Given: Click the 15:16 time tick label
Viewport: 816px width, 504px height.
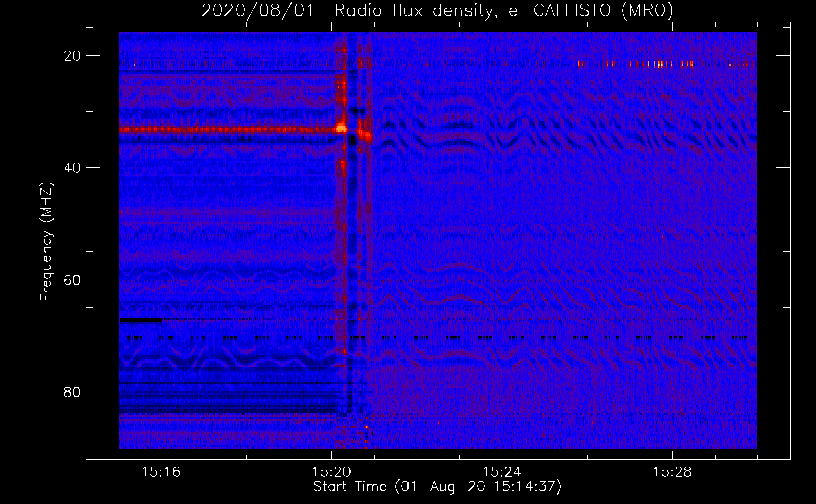Looking at the screenshot, I should (161, 472).
